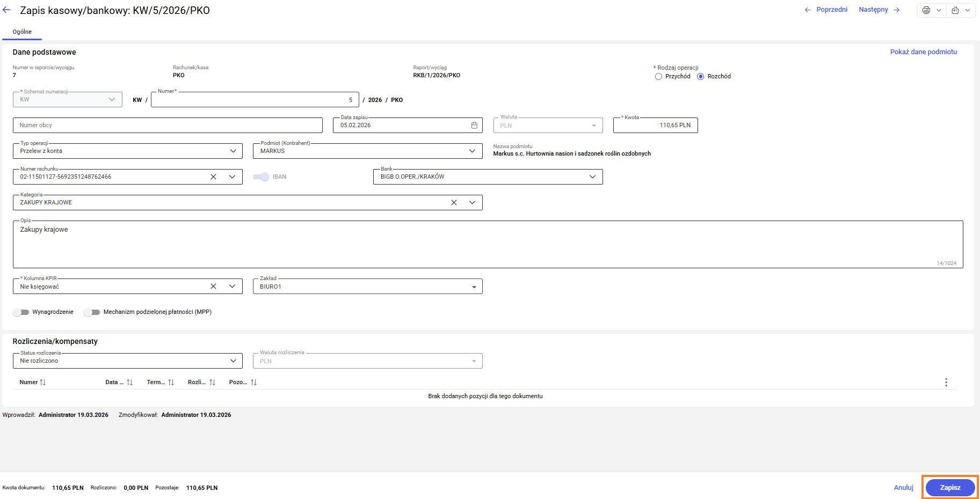Screen dimensions: 980x499
Task: Clear the Kolumna KPiR selection
Action: pos(213,287)
